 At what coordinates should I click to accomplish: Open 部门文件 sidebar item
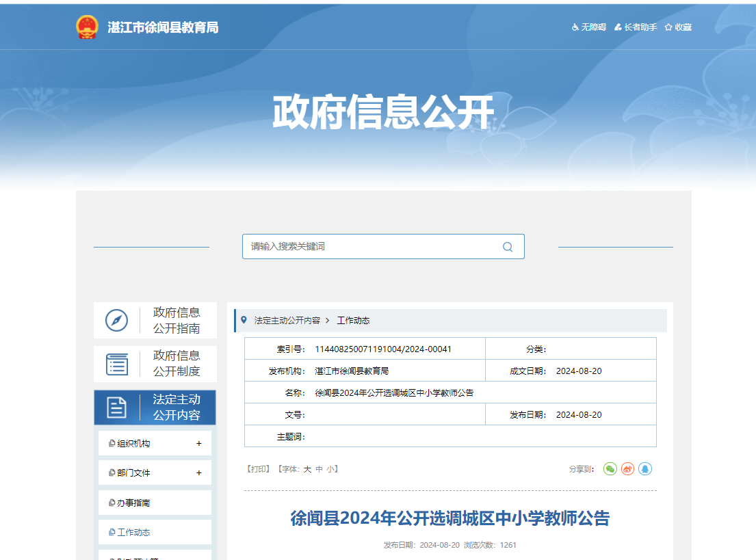[x=155, y=472]
